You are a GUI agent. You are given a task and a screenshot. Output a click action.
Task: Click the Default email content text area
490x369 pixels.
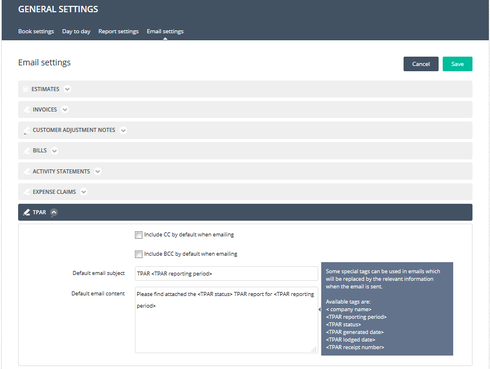coord(226,320)
